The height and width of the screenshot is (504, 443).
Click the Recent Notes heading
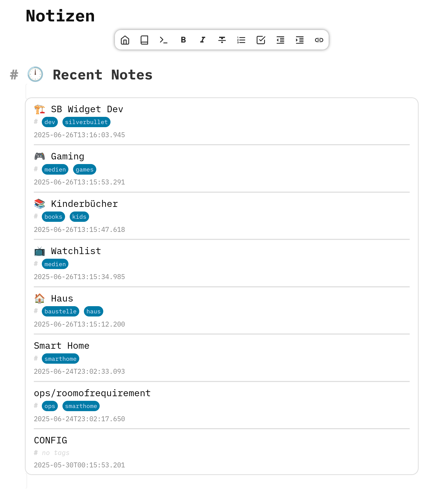(102, 75)
